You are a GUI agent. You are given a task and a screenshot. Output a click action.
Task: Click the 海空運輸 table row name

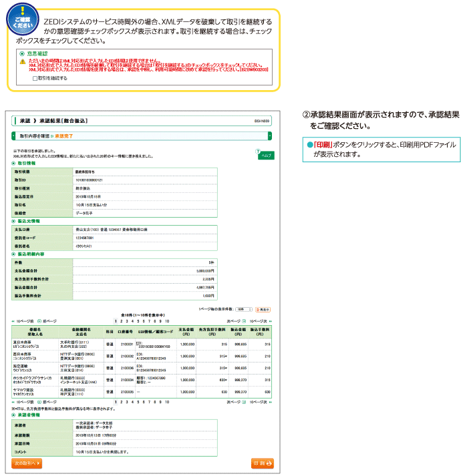(x=21, y=366)
